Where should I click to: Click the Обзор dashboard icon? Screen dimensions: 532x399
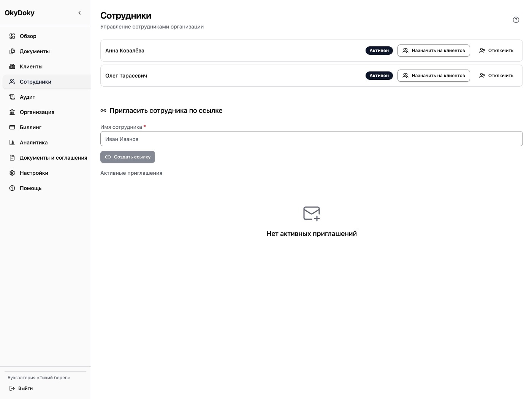tap(12, 36)
